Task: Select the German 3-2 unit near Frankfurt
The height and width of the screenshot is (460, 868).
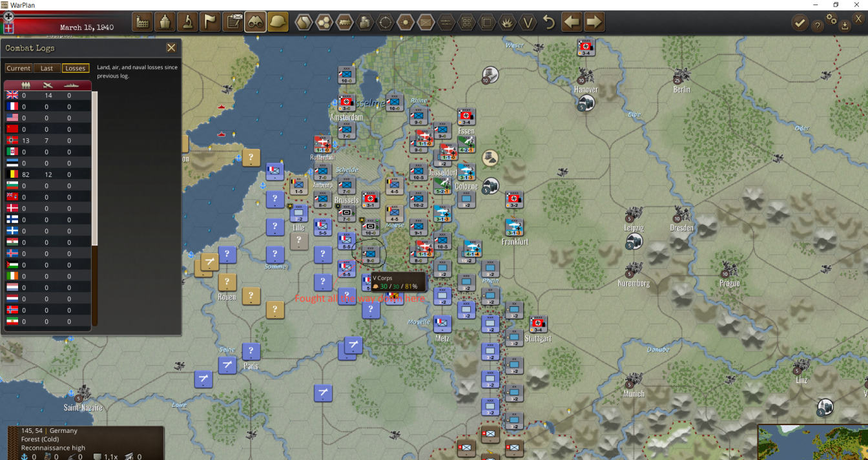Action: (x=514, y=200)
